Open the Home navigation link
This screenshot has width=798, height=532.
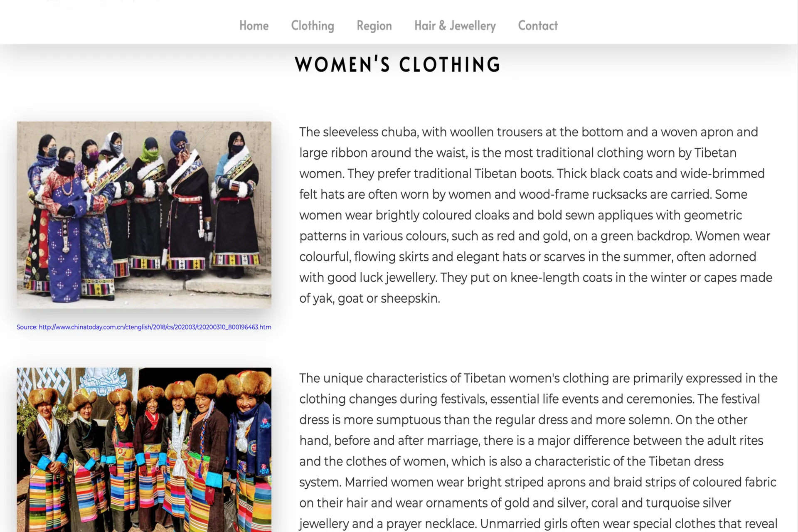[x=254, y=26]
